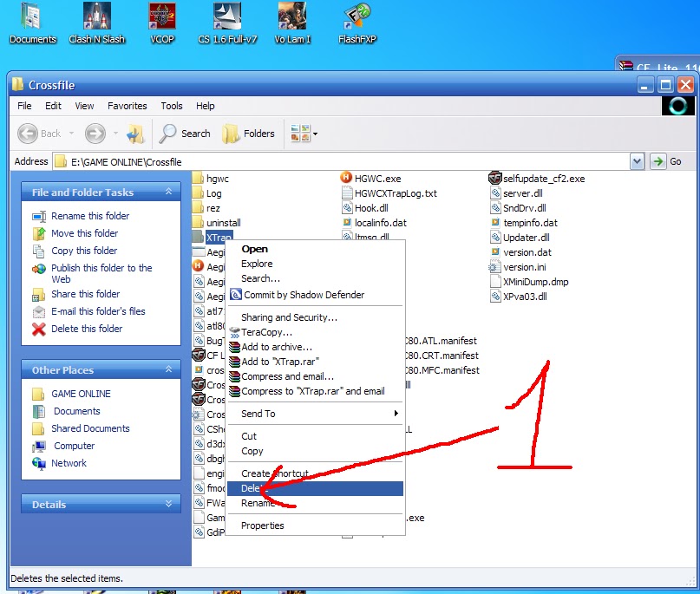Open the Help menu
Screen dimensions: 700x594
(x=206, y=106)
